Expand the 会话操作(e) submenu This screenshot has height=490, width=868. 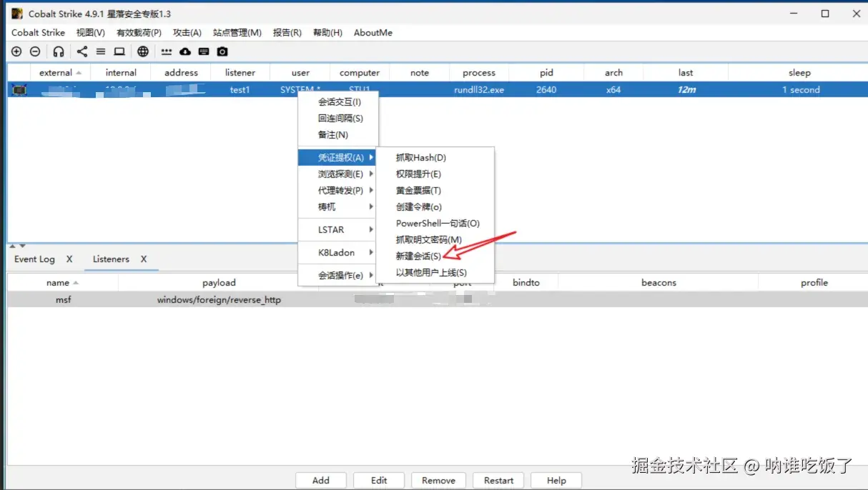click(337, 276)
